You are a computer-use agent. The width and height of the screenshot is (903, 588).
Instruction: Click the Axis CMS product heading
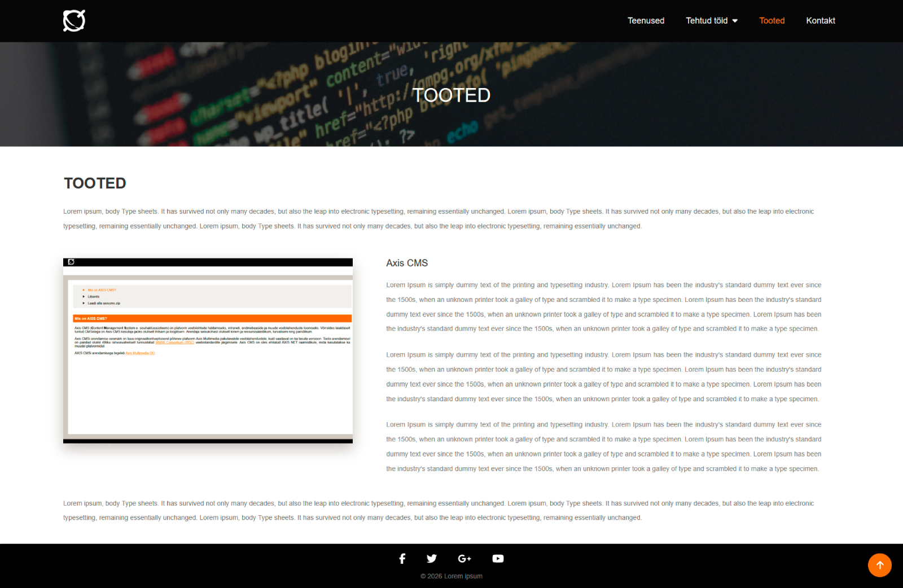(407, 263)
